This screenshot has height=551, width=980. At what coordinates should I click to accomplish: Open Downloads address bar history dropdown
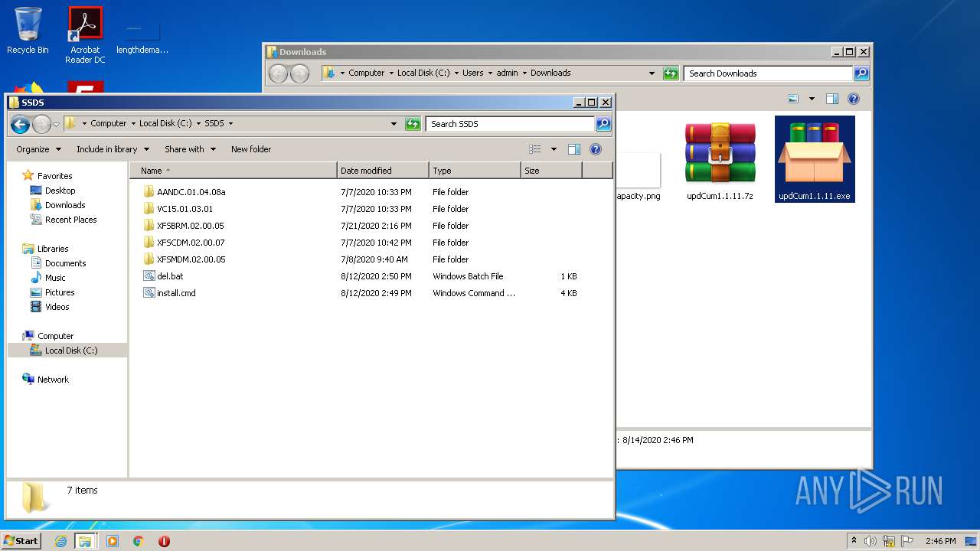click(x=652, y=73)
